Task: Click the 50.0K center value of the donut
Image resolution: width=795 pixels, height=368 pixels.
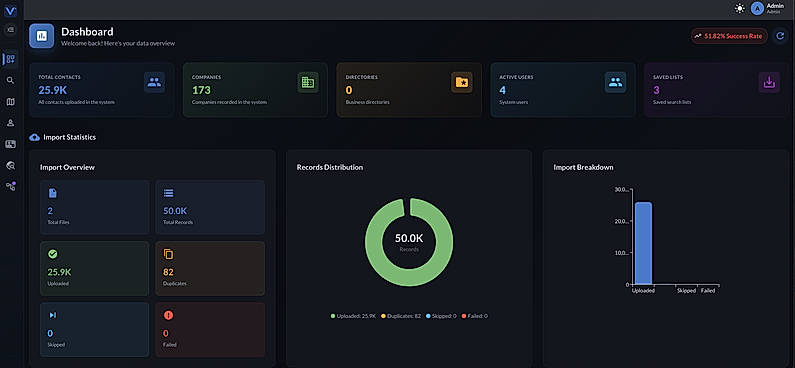Action: pos(409,238)
